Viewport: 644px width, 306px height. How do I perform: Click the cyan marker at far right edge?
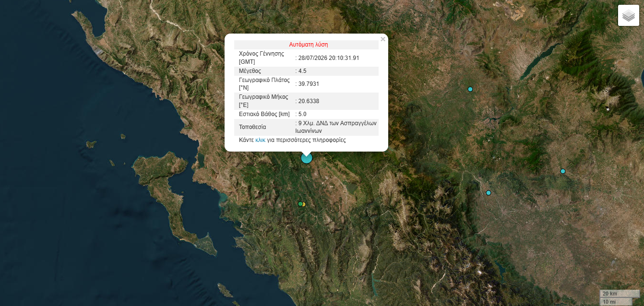tap(563, 171)
